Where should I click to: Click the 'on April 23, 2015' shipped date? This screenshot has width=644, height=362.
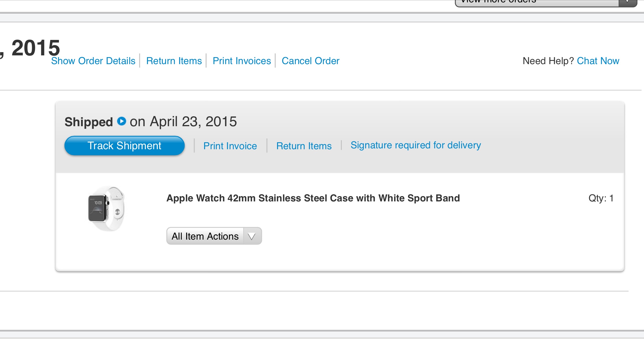pyautogui.click(x=183, y=121)
